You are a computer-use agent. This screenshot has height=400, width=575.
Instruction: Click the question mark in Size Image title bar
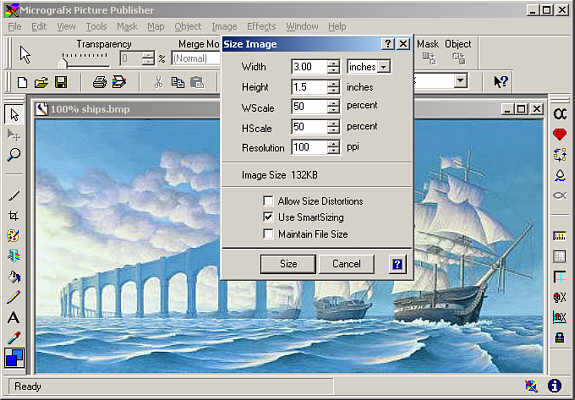(388, 44)
